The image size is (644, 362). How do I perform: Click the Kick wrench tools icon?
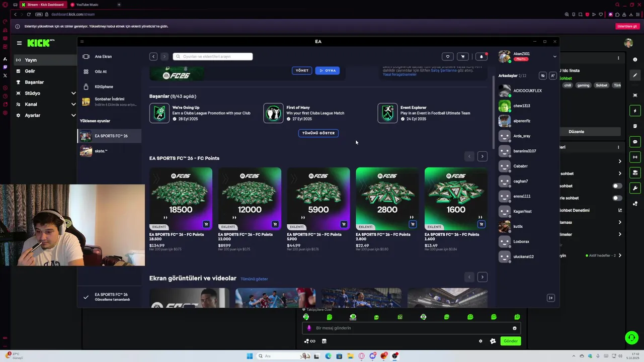635,188
